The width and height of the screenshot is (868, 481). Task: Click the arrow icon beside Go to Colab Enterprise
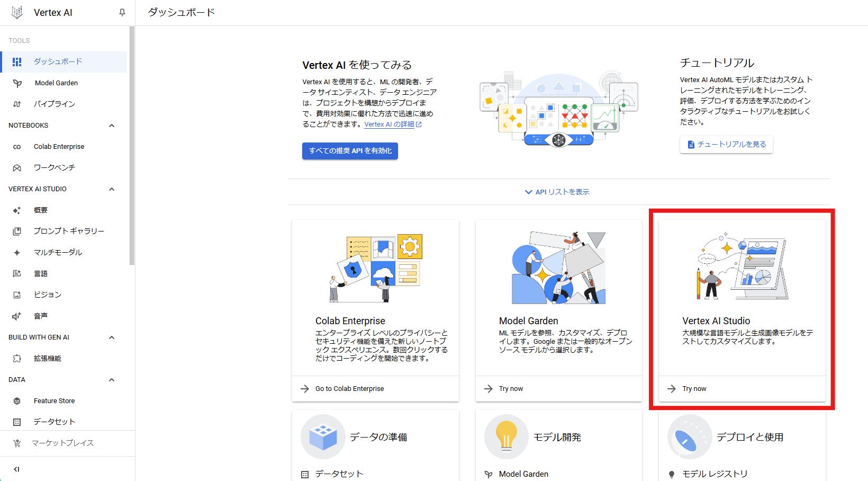[x=305, y=389]
